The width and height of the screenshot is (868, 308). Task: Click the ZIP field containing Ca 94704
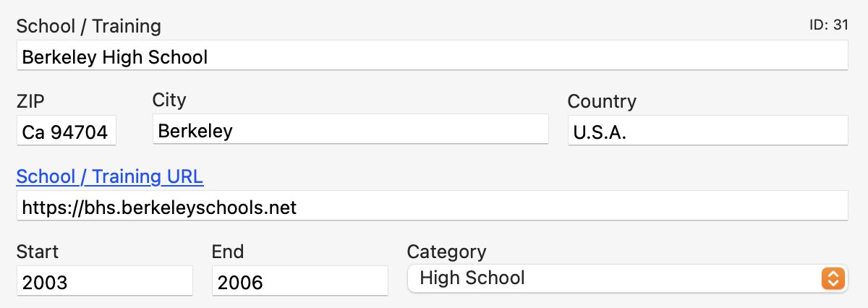click(x=66, y=132)
